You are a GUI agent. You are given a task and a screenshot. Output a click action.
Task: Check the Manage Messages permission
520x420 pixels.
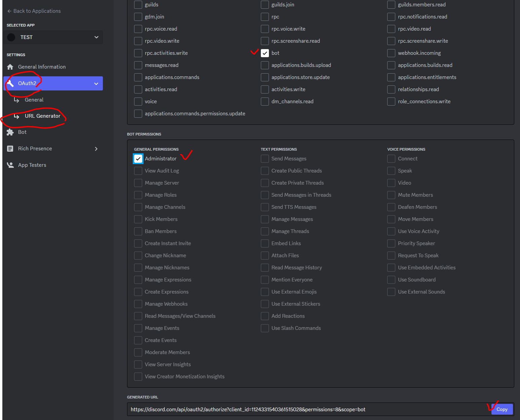click(x=265, y=219)
